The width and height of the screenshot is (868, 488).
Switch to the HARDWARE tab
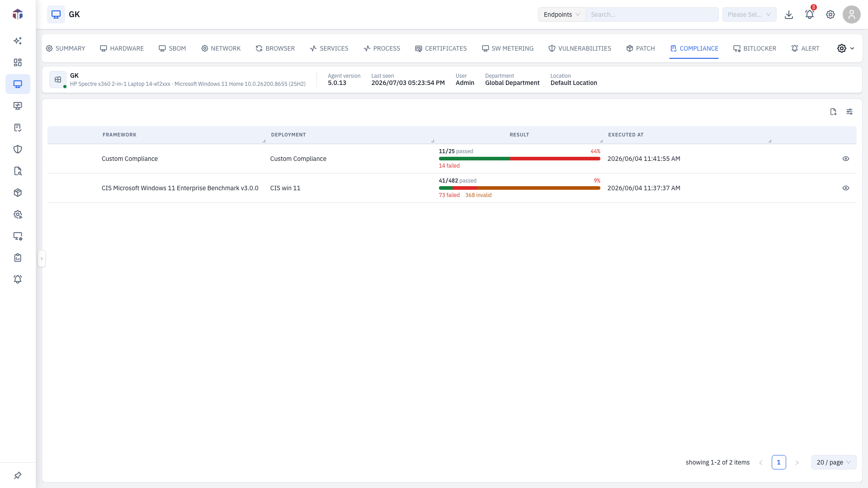click(122, 48)
